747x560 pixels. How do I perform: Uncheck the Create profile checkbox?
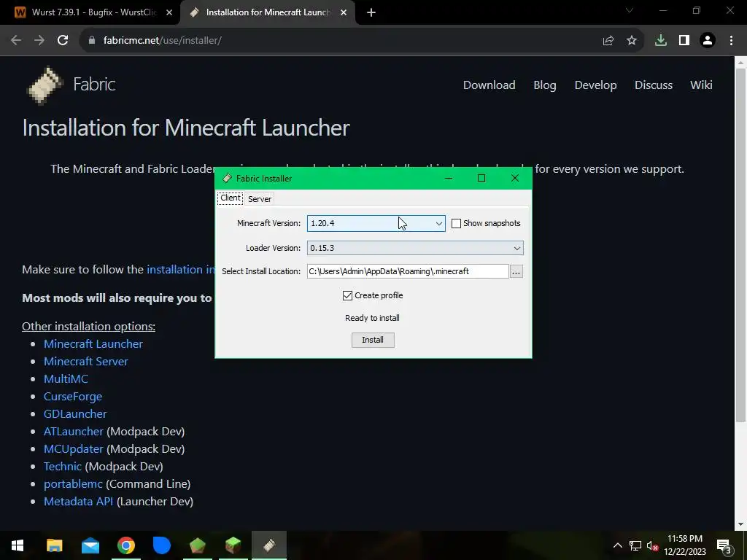[347, 296]
